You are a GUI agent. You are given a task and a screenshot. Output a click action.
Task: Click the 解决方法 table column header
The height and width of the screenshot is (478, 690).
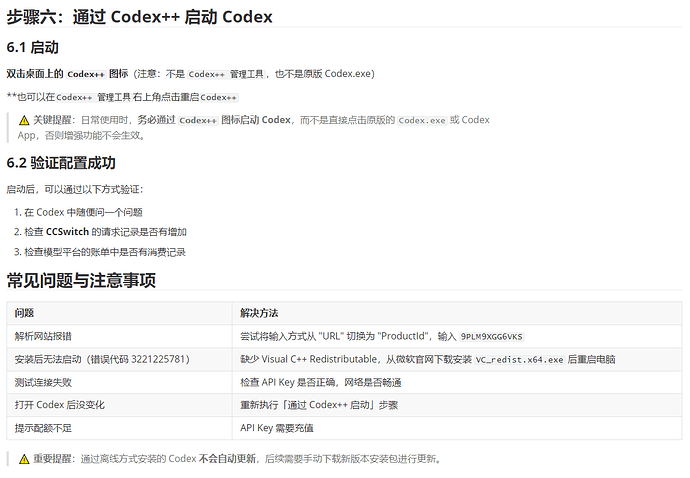pos(457,313)
